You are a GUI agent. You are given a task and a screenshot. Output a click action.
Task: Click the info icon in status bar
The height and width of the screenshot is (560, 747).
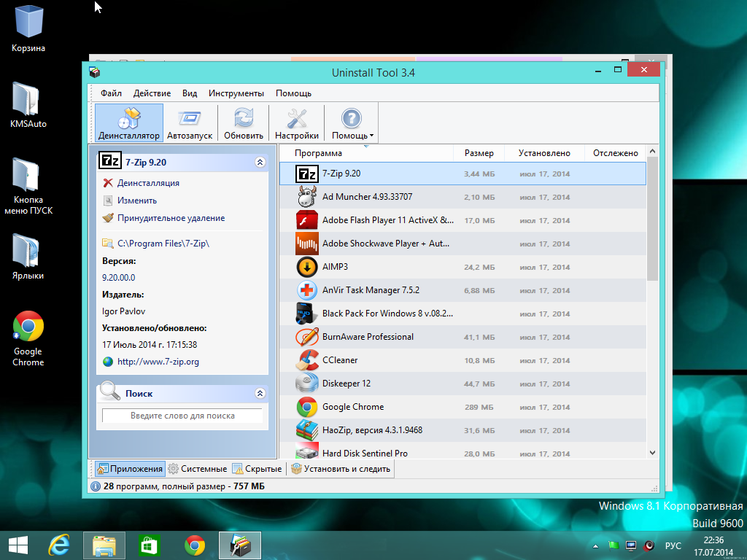pos(96,486)
